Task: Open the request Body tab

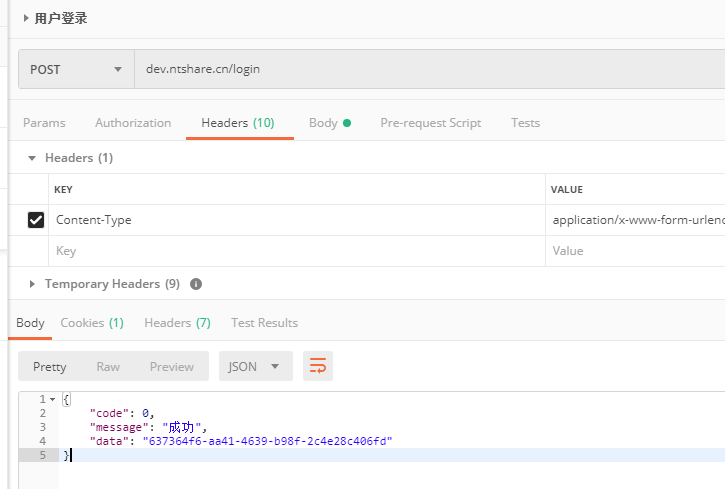Action: [x=330, y=123]
